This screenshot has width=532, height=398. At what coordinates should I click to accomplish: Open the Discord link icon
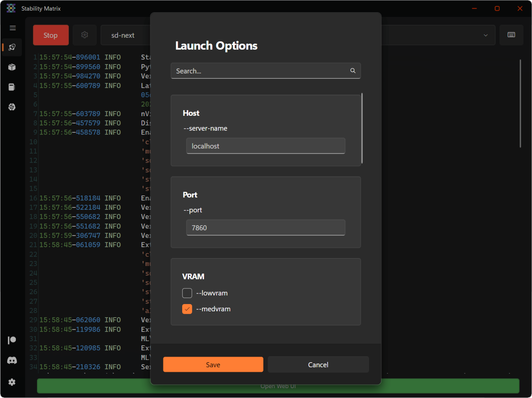coord(12,361)
